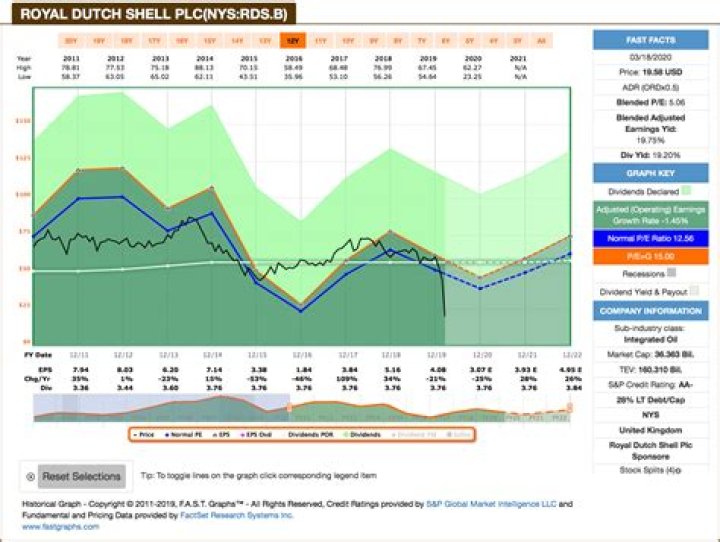Toggle EPS Ovd legend item
This screenshot has height=542, width=720.
coord(256,435)
